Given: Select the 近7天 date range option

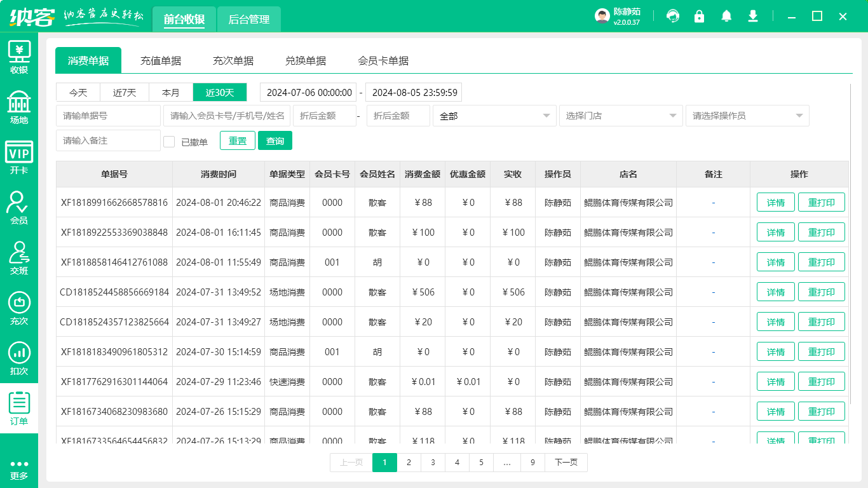Looking at the screenshot, I should coord(125,93).
